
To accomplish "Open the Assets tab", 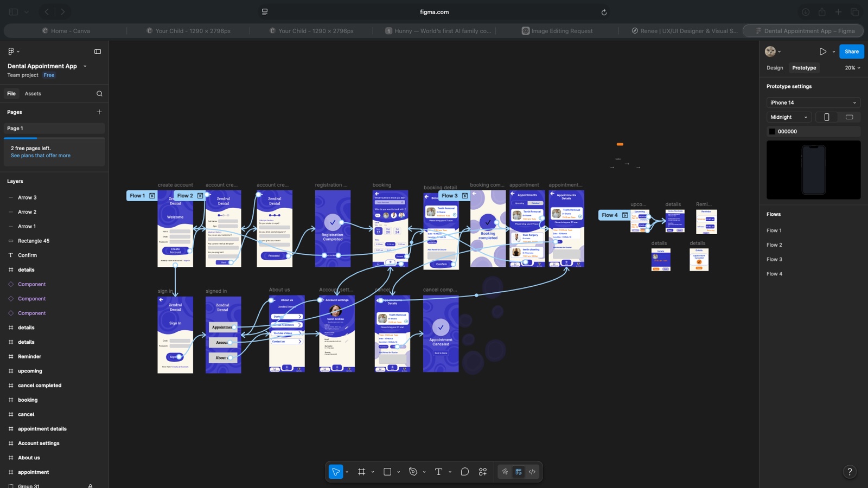I will point(33,94).
